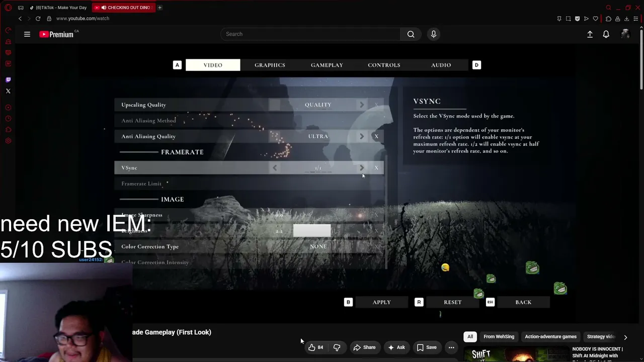Click BACK in game settings
Screen dimensions: 644x362
coord(523,302)
